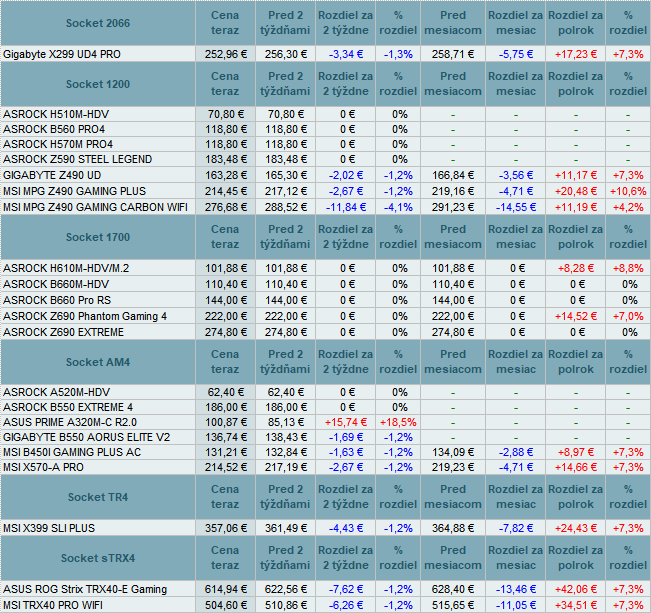Click the 219,16 € month-ago price
This screenshot has width=651, height=613.
coord(453,191)
